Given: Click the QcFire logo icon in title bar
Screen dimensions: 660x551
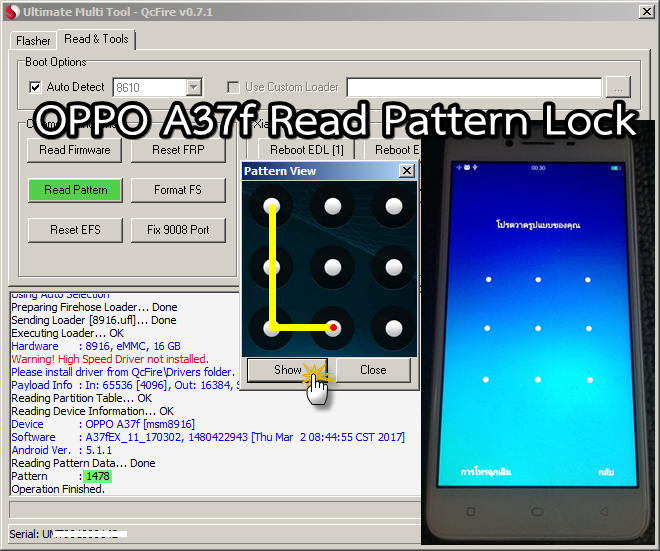Looking at the screenshot, I should click(12, 12).
